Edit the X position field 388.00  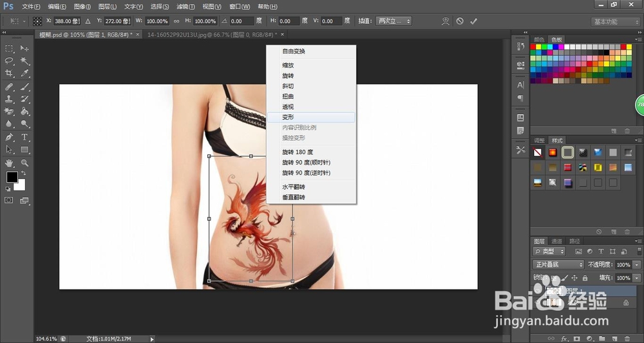68,21
